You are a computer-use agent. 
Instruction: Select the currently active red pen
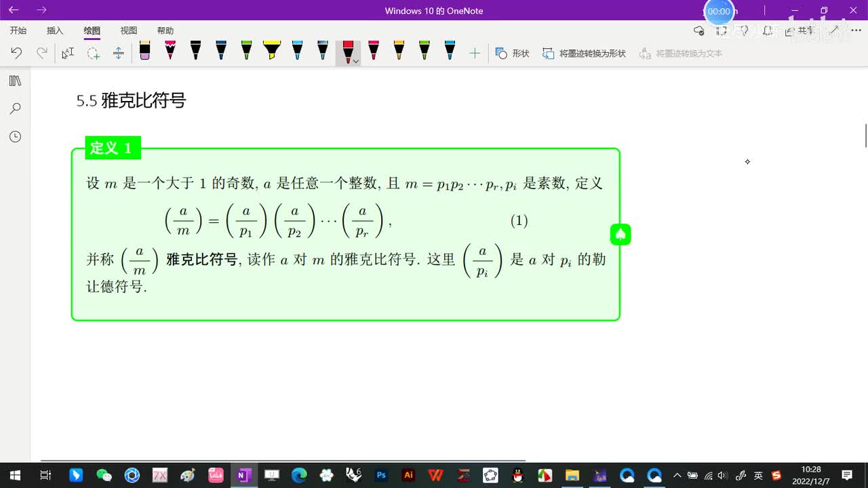(347, 52)
